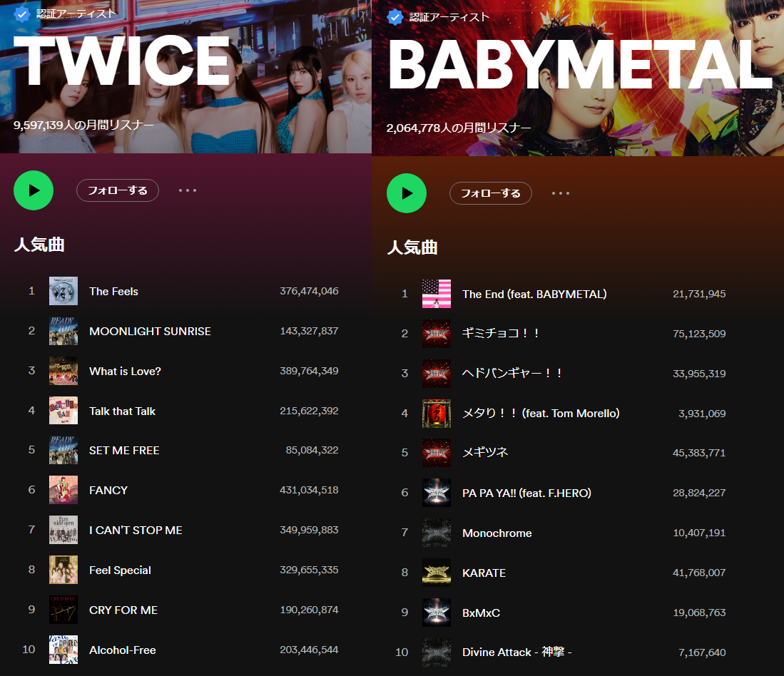The height and width of the screenshot is (676, 784).
Task: Open BxMxC album cover thumbnail
Action: [x=437, y=613]
